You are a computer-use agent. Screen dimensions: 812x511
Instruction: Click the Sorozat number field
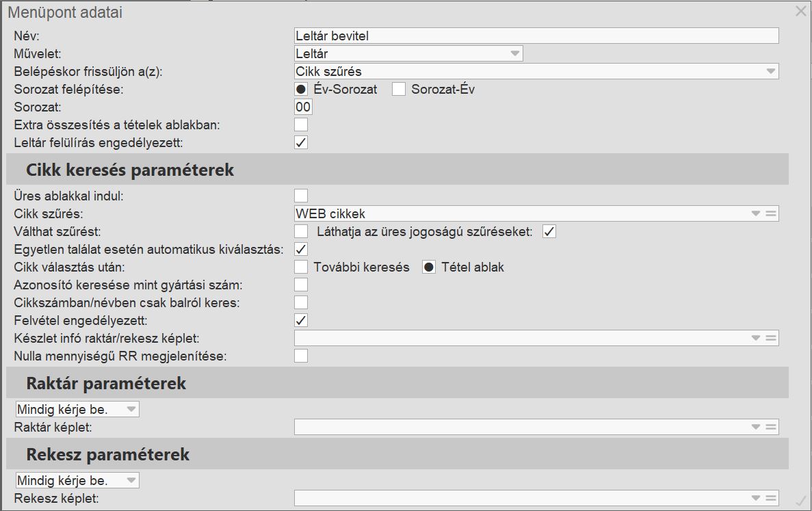tap(302, 107)
